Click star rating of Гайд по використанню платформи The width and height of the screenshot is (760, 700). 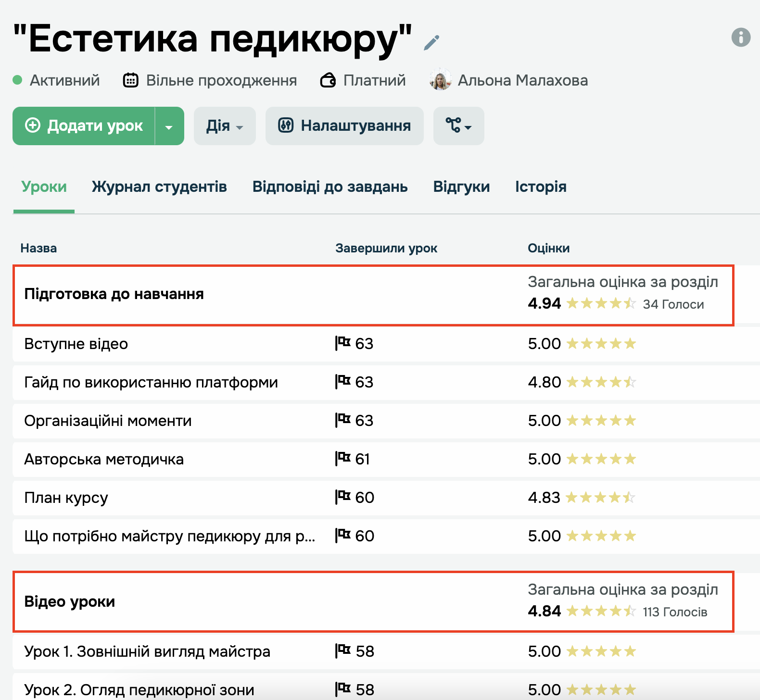(601, 382)
